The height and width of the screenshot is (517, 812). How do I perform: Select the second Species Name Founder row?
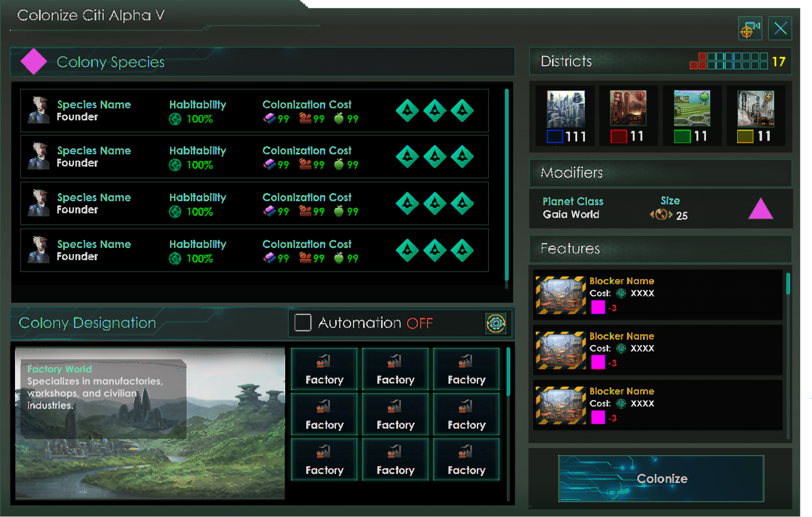click(254, 157)
